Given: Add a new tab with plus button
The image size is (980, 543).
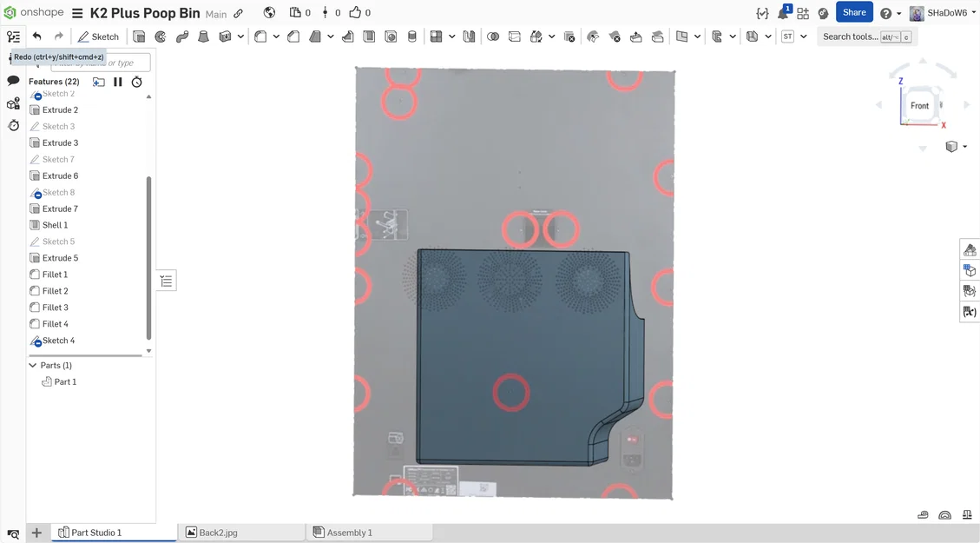Looking at the screenshot, I should (36, 533).
